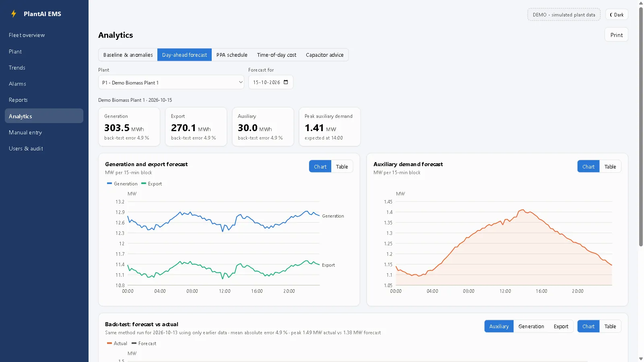Open the Capacitor advice tab
Image resolution: width=644 pixels, height=362 pixels.
[324, 55]
